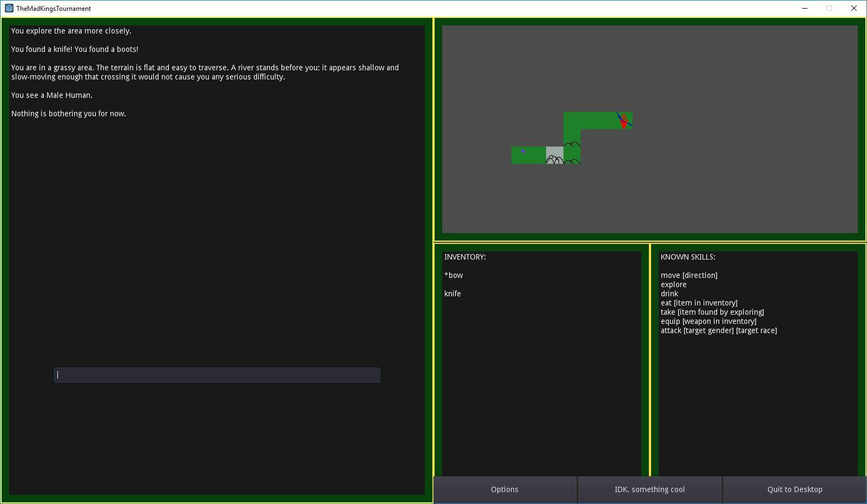Click 'You found a knife!' log line

tap(42, 49)
